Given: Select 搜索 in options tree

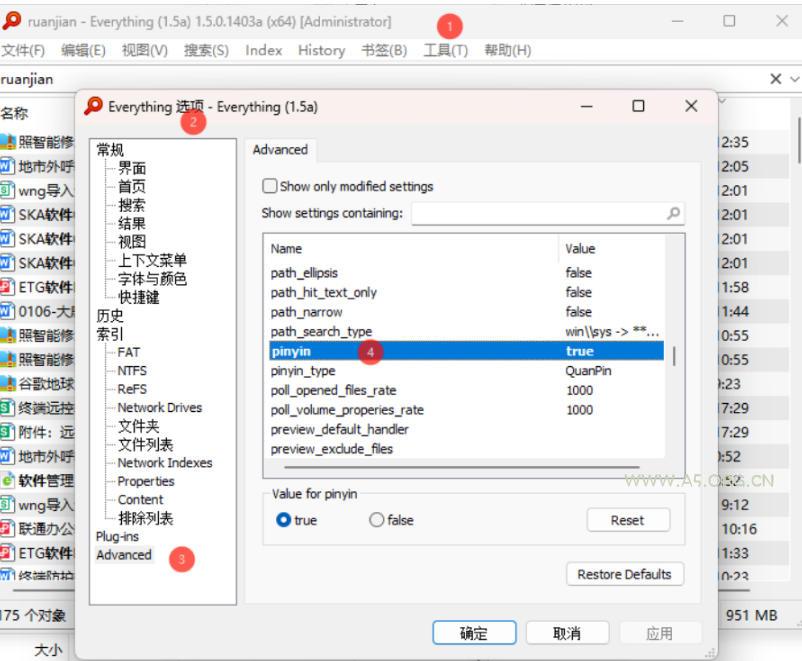Looking at the screenshot, I should (132, 205).
